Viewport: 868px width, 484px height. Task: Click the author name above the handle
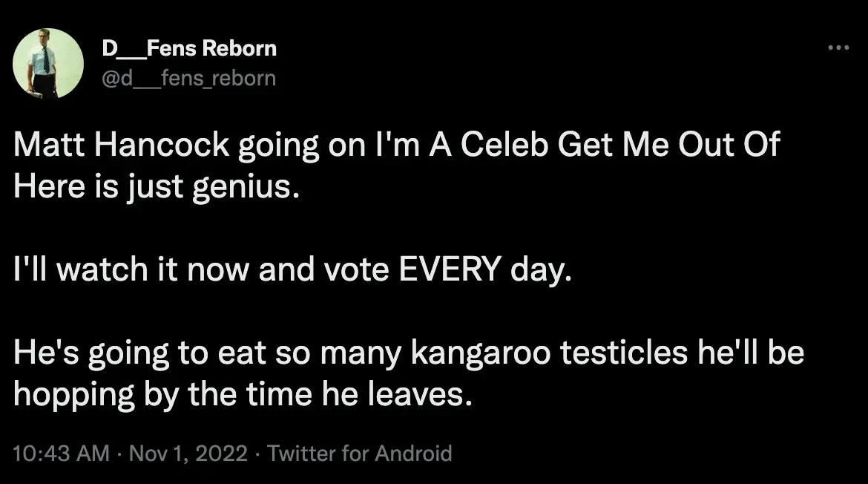pos(188,48)
